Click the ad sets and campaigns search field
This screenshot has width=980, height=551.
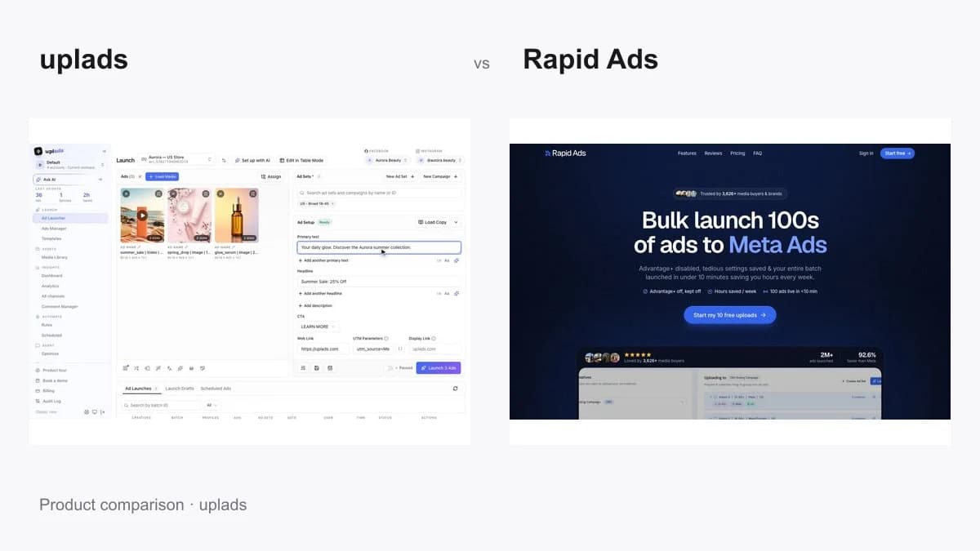(379, 193)
